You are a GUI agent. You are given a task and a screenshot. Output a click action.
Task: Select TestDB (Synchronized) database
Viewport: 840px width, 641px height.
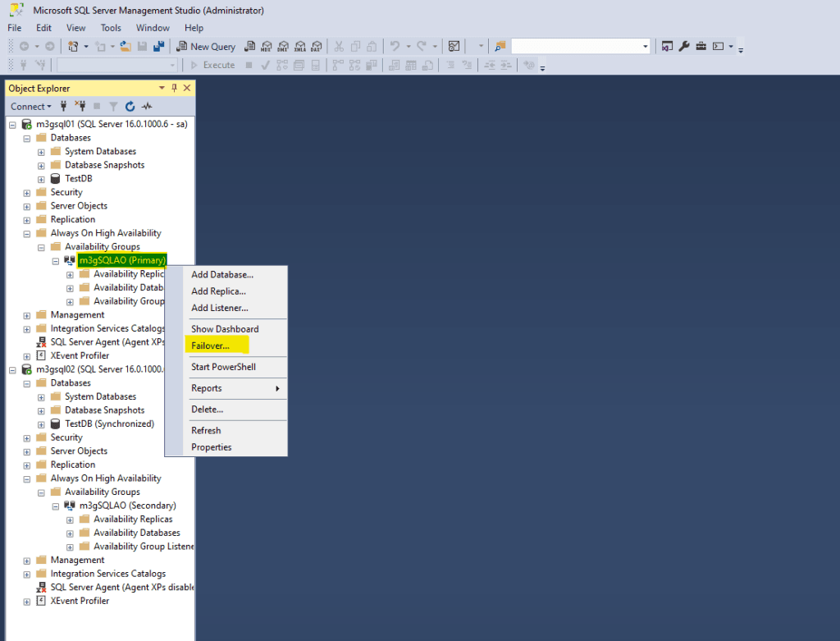tap(109, 424)
